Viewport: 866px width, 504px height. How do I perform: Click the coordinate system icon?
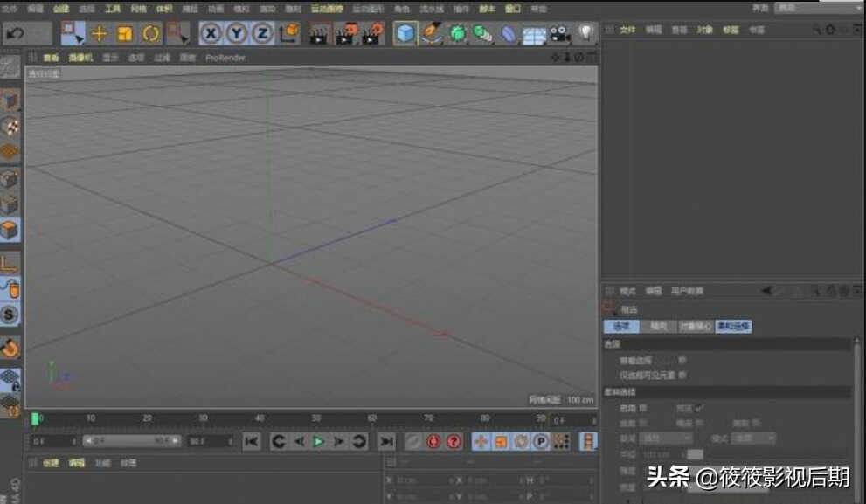click(x=289, y=34)
